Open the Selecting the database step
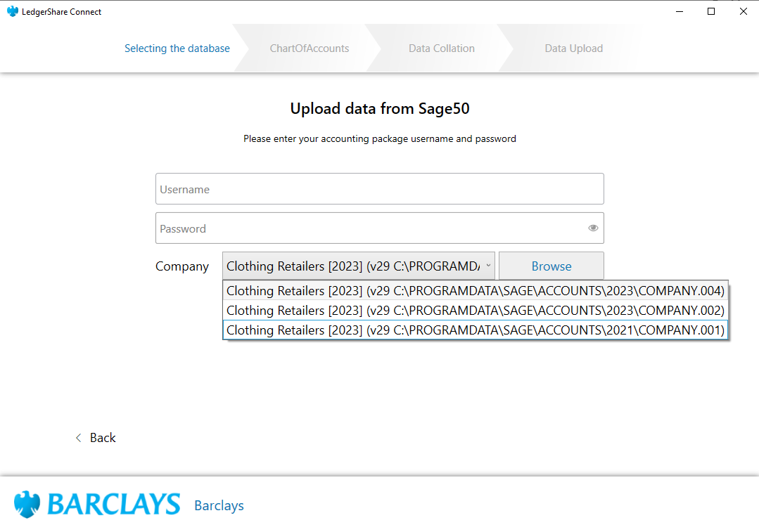 pyautogui.click(x=177, y=48)
